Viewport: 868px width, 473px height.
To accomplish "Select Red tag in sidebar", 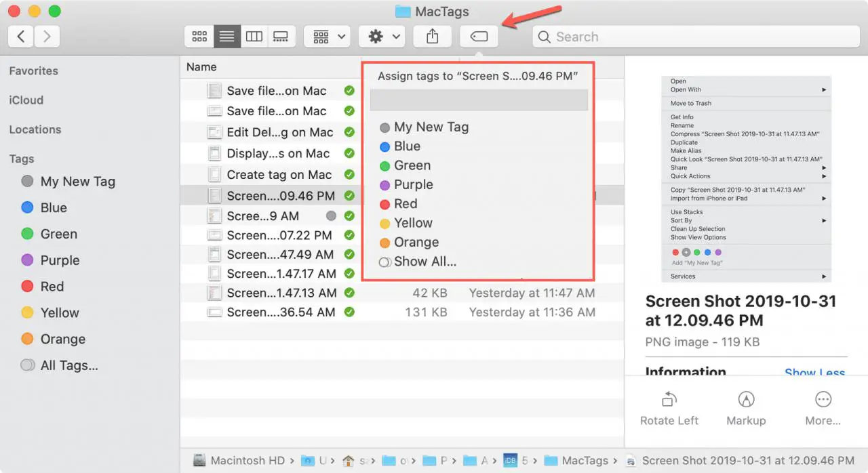I will pos(52,287).
